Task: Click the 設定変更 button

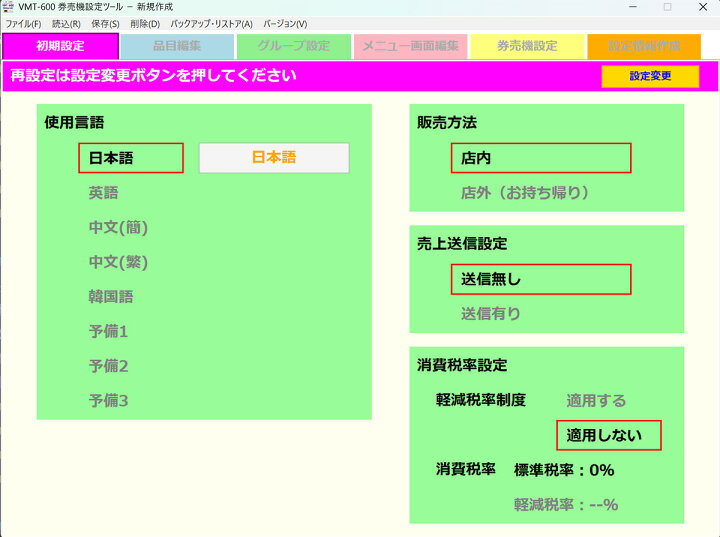Action: (650, 76)
